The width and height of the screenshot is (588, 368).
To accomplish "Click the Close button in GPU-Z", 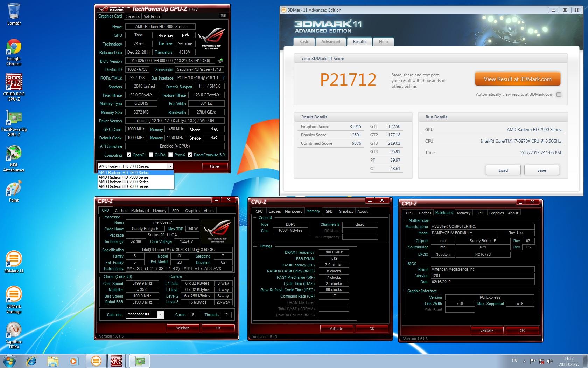I will coord(215,166).
